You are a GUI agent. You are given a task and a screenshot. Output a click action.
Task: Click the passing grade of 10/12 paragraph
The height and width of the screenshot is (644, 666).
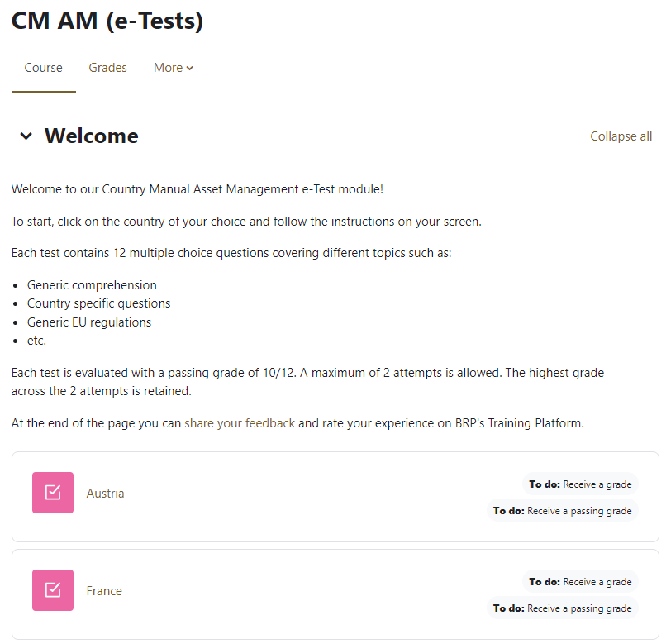click(307, 382)
